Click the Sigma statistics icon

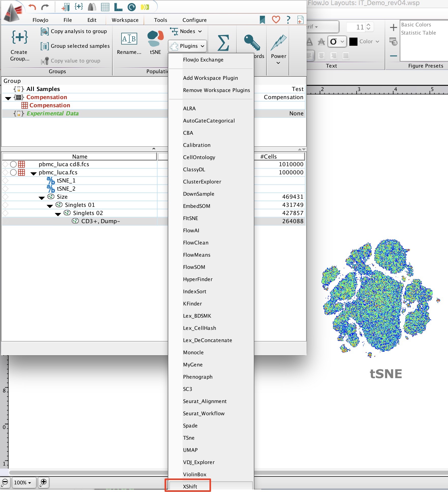point(223,43)
